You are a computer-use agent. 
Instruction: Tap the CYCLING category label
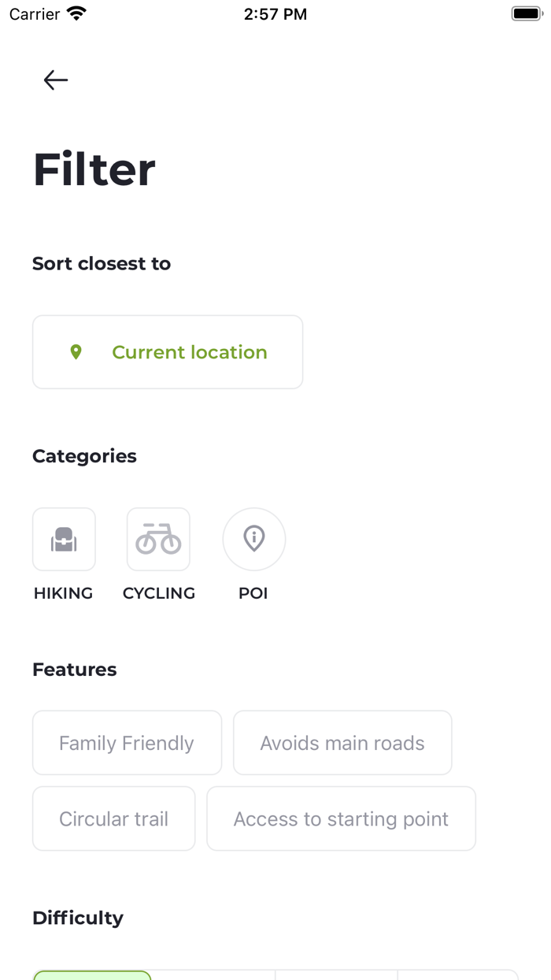(159, 593)
